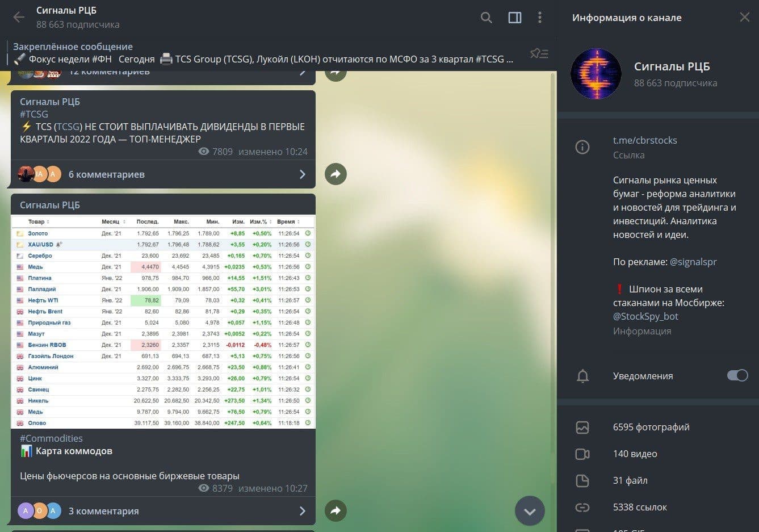Click the info icon beside channel link
This screenshot has width=759, height=532.
point(582,147)
